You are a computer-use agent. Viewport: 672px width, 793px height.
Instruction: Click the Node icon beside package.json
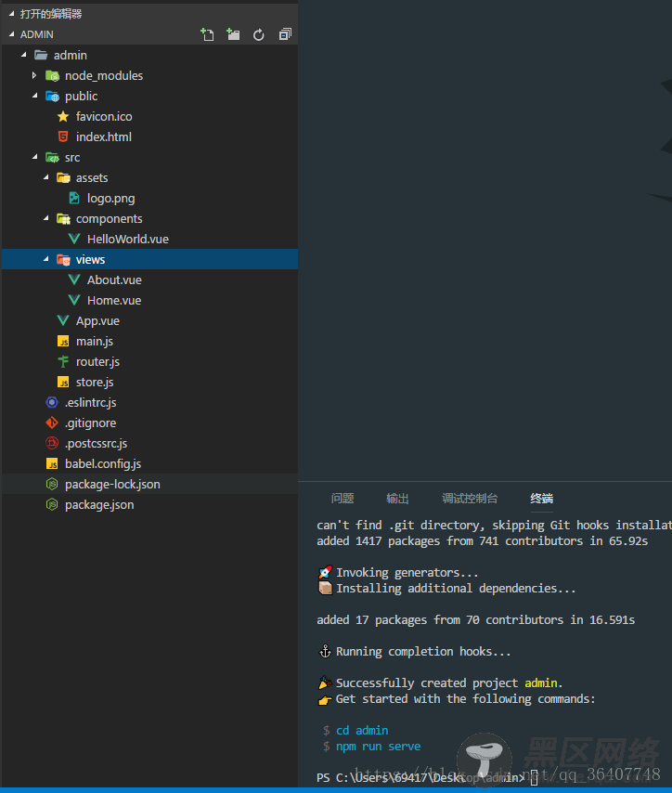coord(52,505)
